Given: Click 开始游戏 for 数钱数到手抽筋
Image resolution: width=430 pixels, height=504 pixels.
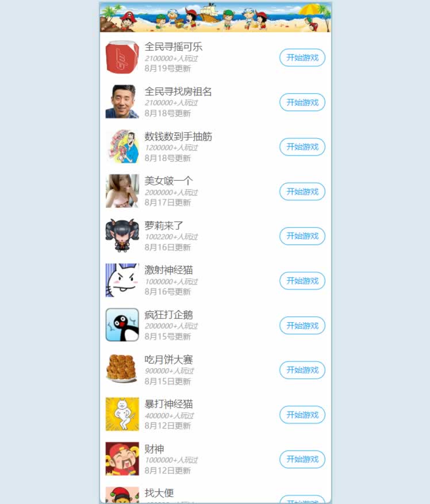Looking at the screenshot, I should [x=302, y=147].
